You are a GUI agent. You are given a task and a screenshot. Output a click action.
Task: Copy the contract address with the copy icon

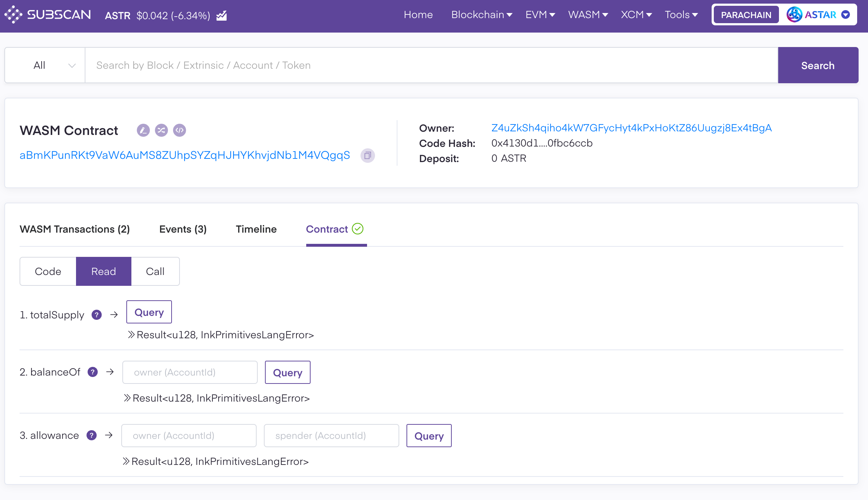click(x=367, y=156)
